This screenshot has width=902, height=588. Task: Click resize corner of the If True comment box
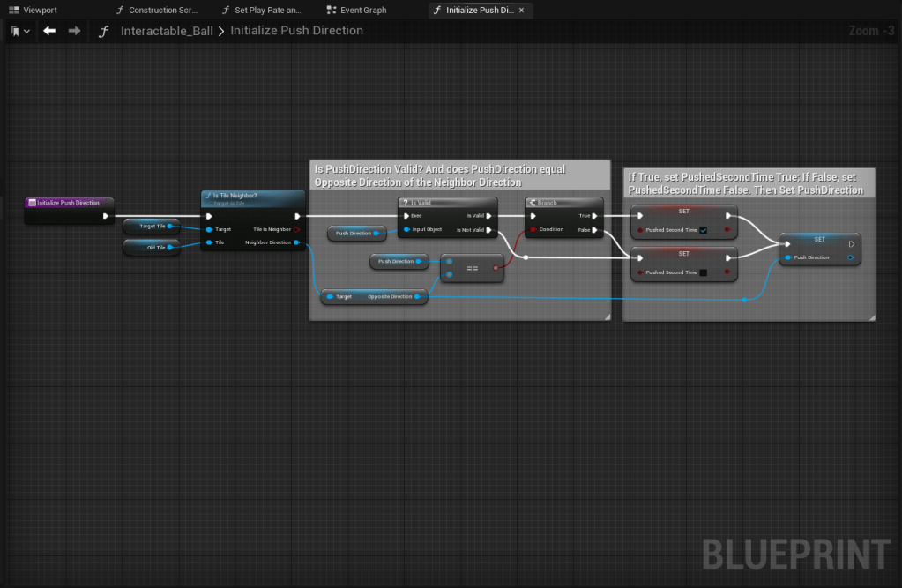(x=871, y=316)
